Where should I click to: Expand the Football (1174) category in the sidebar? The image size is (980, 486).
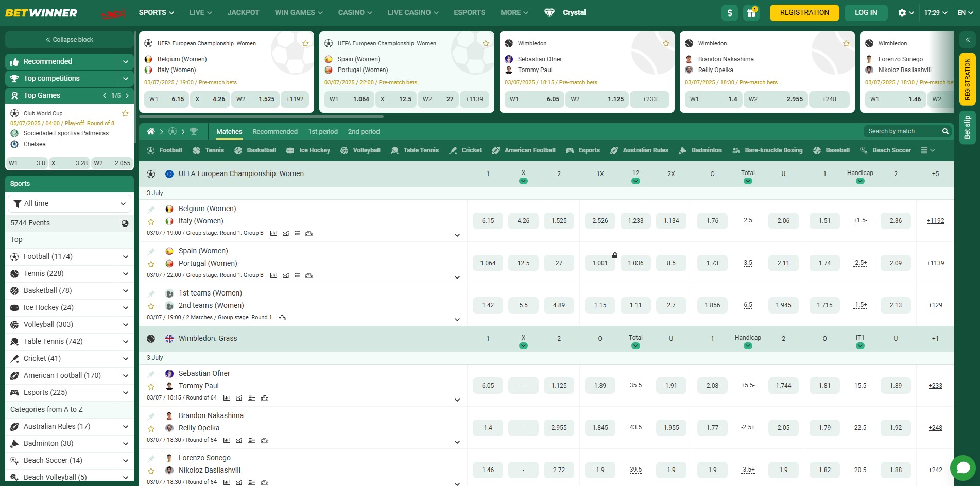(x=125, y=256)
